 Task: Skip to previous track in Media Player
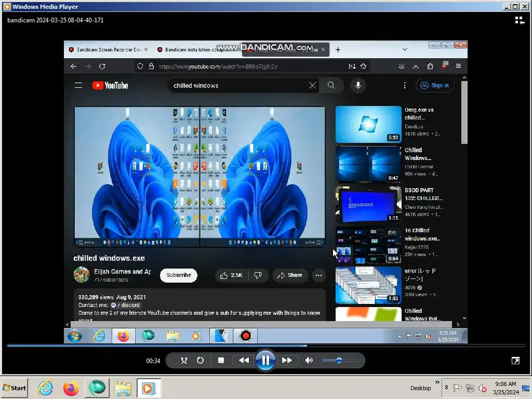point(244,361)
